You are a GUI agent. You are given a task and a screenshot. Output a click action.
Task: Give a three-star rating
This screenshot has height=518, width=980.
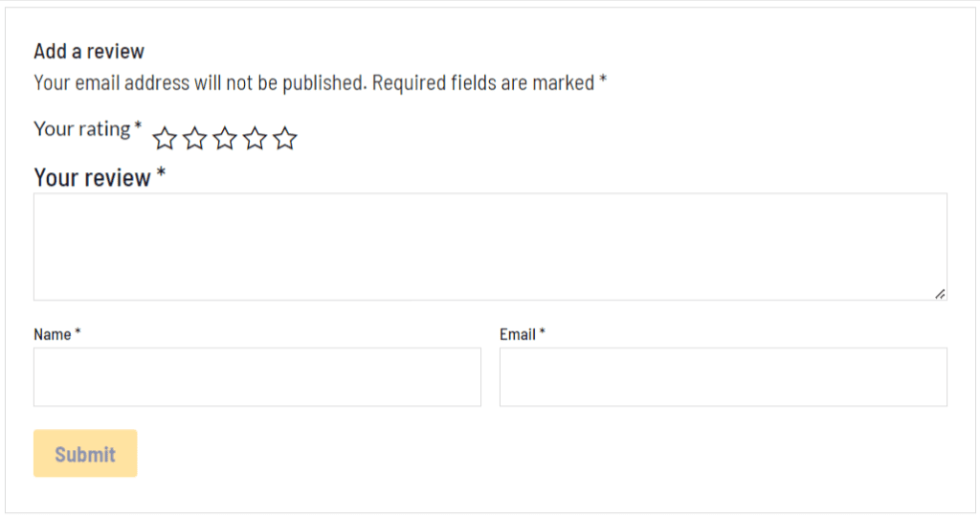click(x=224, y=138)
